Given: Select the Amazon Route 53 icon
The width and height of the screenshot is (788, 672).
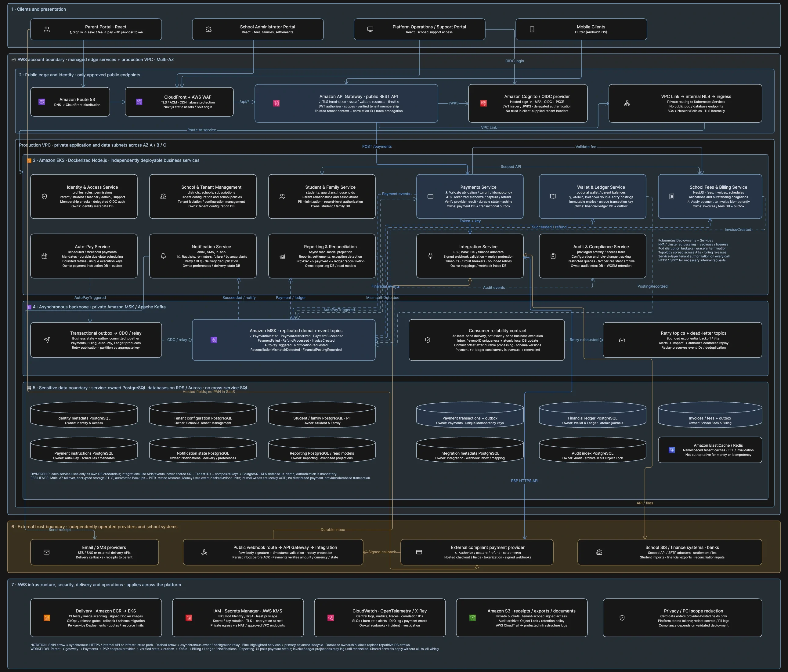Looking at the screenshot, I should (x=42, y=102).
